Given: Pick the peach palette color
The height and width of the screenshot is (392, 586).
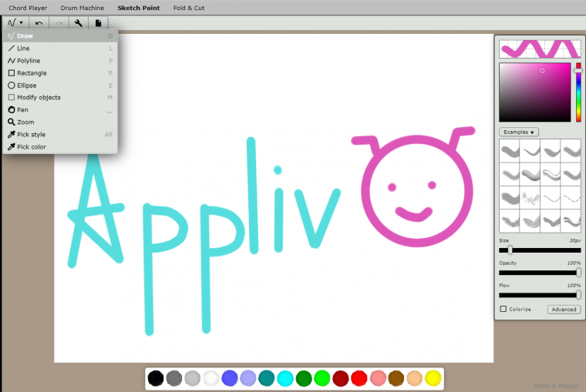Looking at the screenshot, I should pyautogui.click(x=415, y=378).
